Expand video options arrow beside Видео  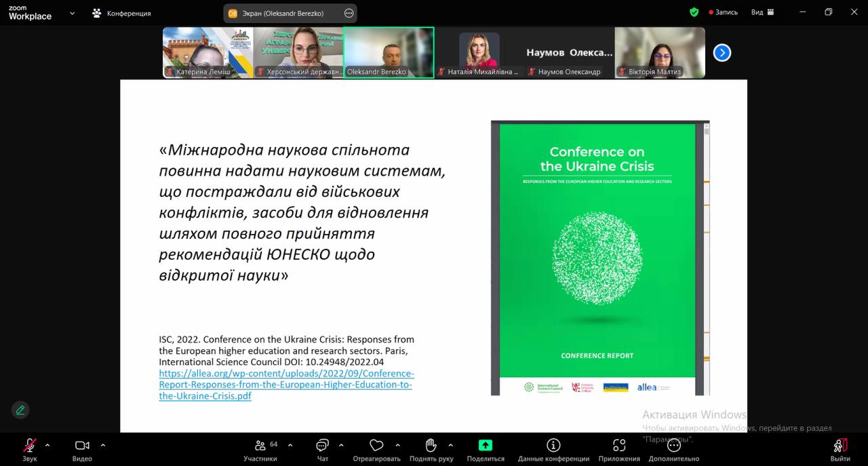[x=103, y=446]
